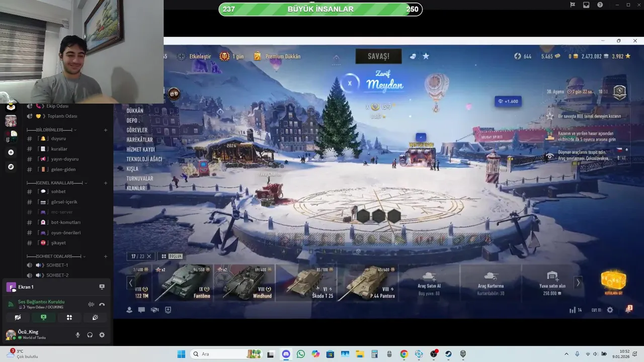This screenshot has height=362, width=644.
Task: Go to loot boxes via Kutulara Git
Action: 613,283
